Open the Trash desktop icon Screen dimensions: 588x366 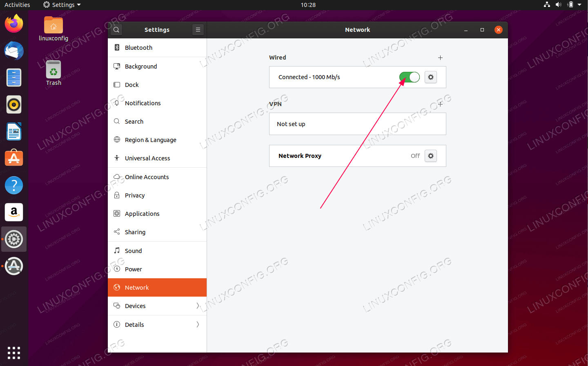[53, 73]
